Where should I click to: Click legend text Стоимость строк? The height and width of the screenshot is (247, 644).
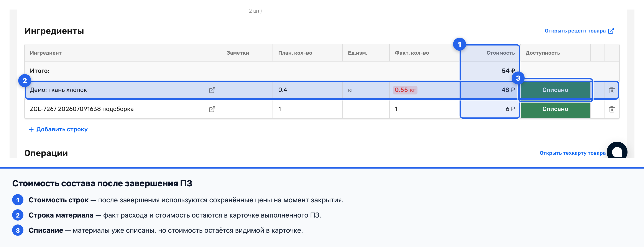click(59, 200)
